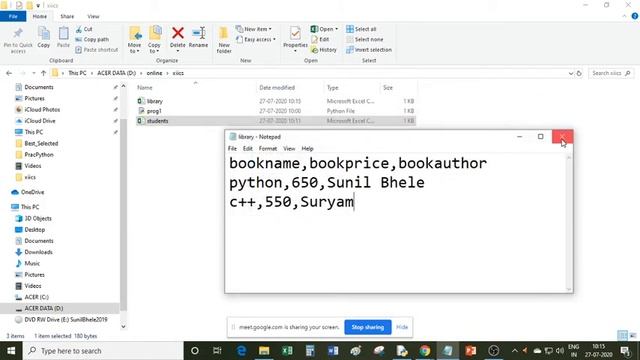Open Notepad Format menu

(x=268, y=149)
